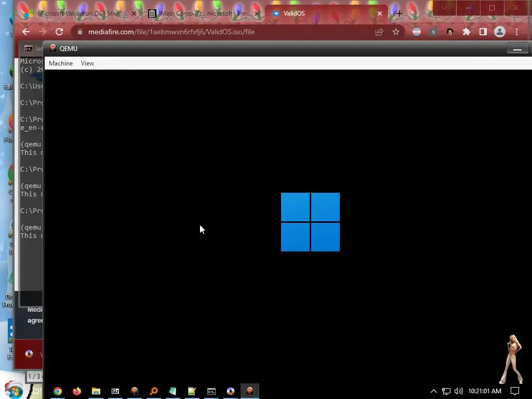Close the ValidOS browser tab

[x=380, y=14]
